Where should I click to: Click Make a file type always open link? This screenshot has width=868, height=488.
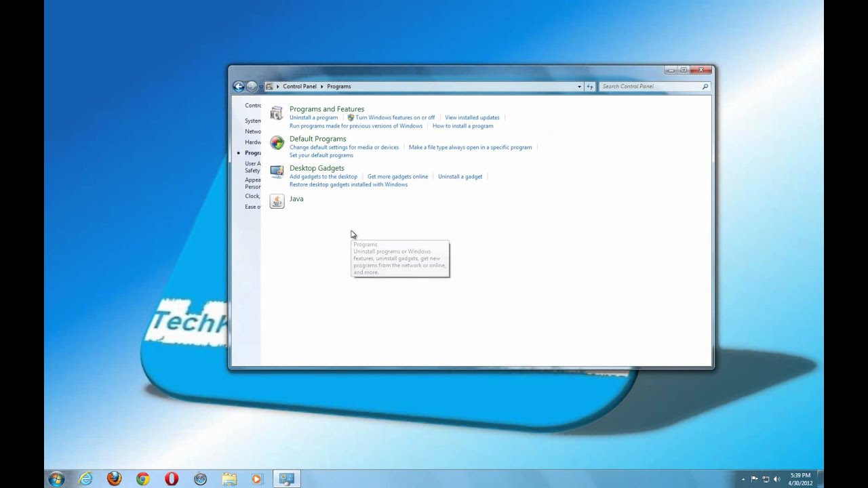point(470,147)
